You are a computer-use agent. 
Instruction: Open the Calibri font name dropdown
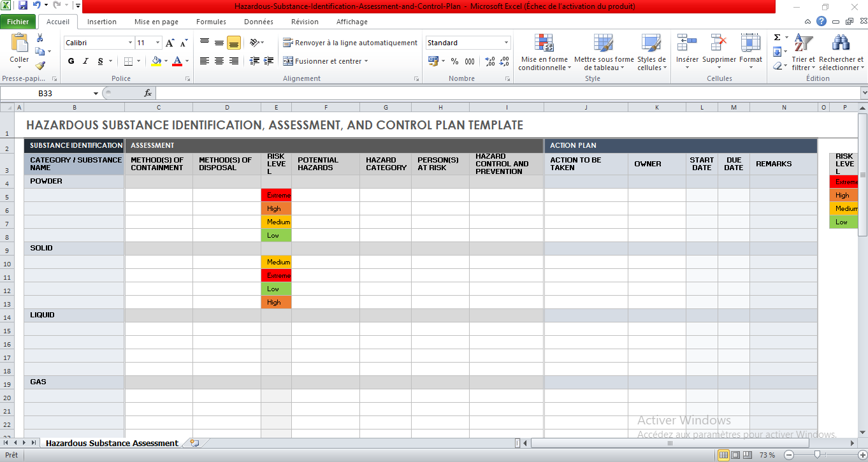click(x=131, y=43)
